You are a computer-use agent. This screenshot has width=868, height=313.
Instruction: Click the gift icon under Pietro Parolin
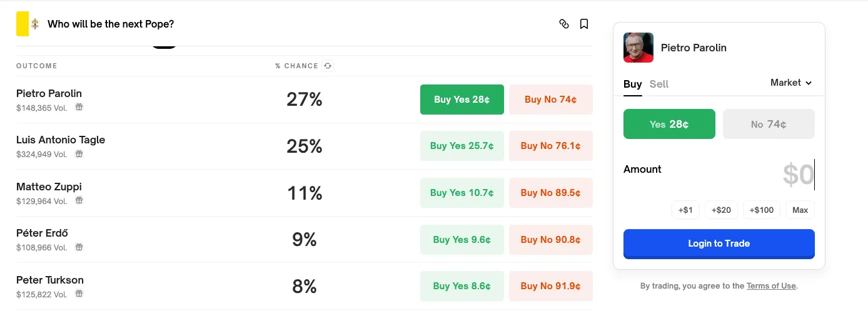[x=79, y=107]
